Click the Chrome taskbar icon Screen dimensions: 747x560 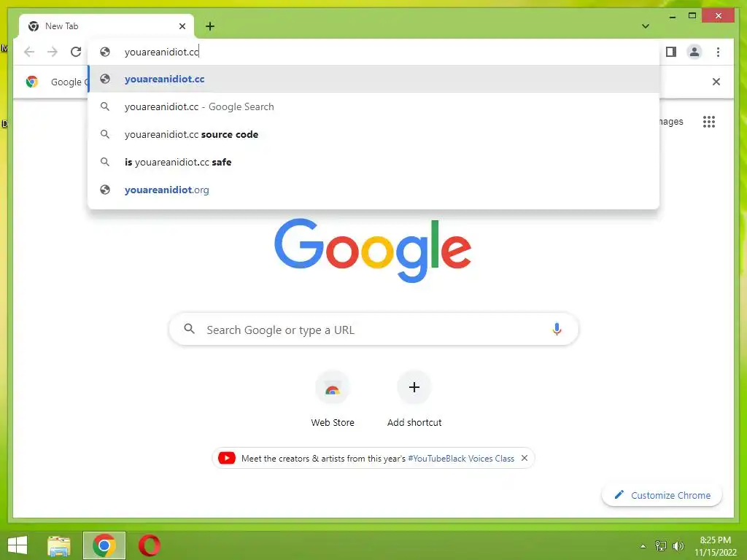pos(104,545)
